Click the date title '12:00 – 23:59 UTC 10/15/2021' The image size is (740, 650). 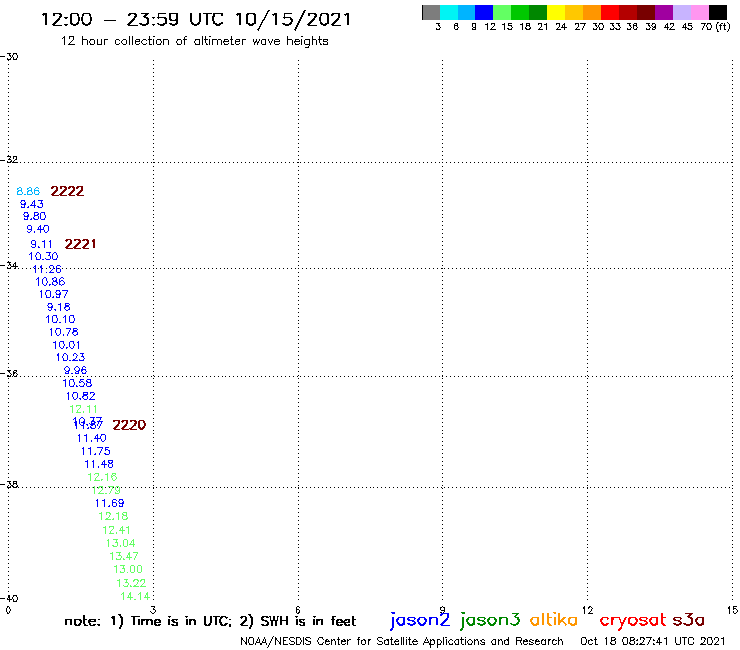tap(196, 19)
